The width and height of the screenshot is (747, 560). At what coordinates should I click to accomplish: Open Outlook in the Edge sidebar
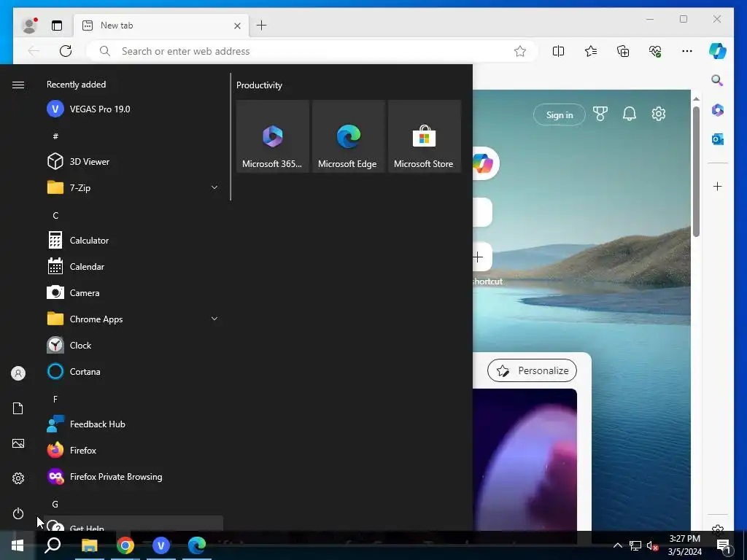[x=718, y=139]
